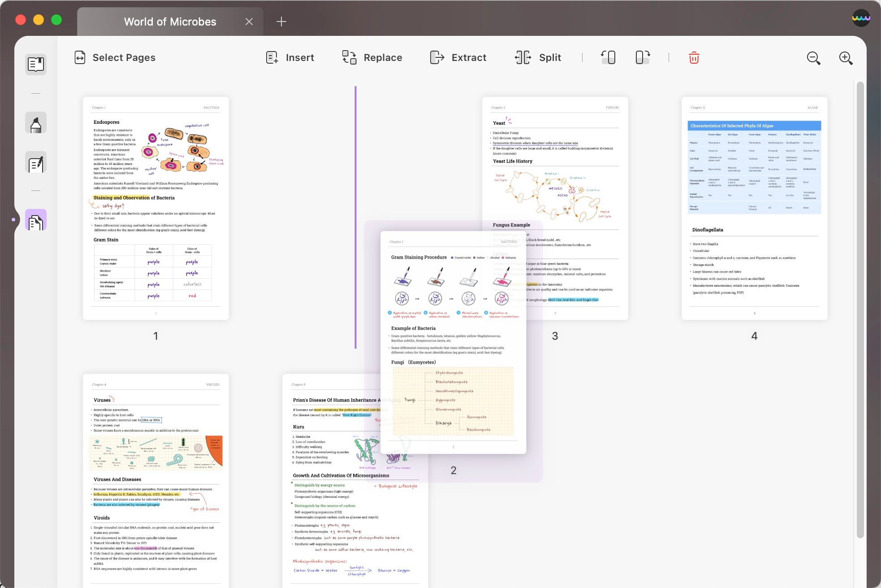Rotate page counterclockwise
Image resolution: width=881 pixels, height=588 pixels.
click(608, 57)
